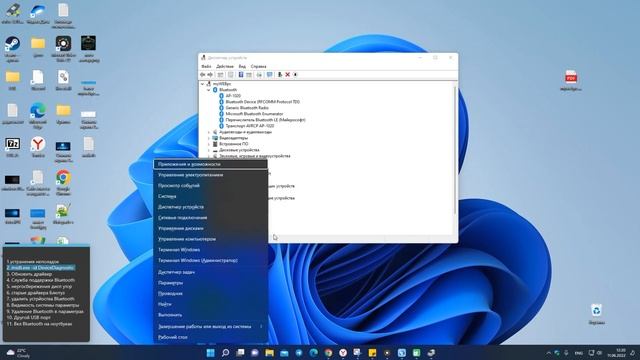
Task: Choose Рабочий стол in context menu
Action: (x=211, y=337)
